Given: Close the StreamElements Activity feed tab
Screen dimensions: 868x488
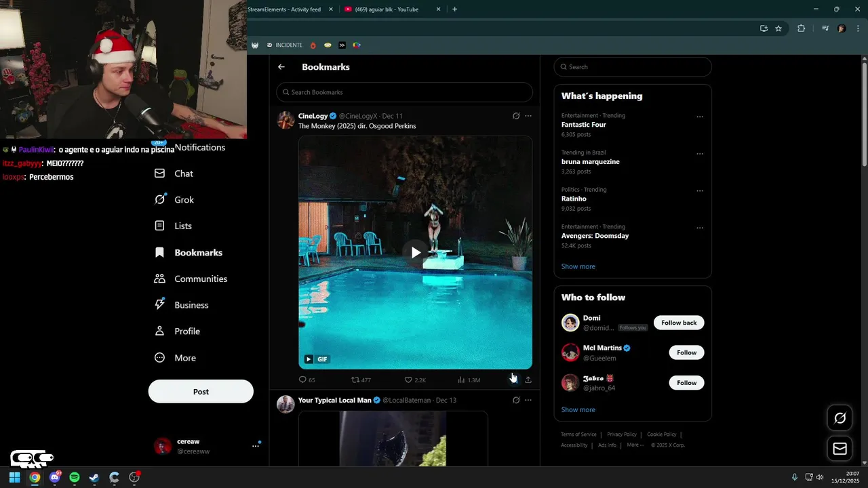Looking at the screenshot, I should [x=331, y=9].
